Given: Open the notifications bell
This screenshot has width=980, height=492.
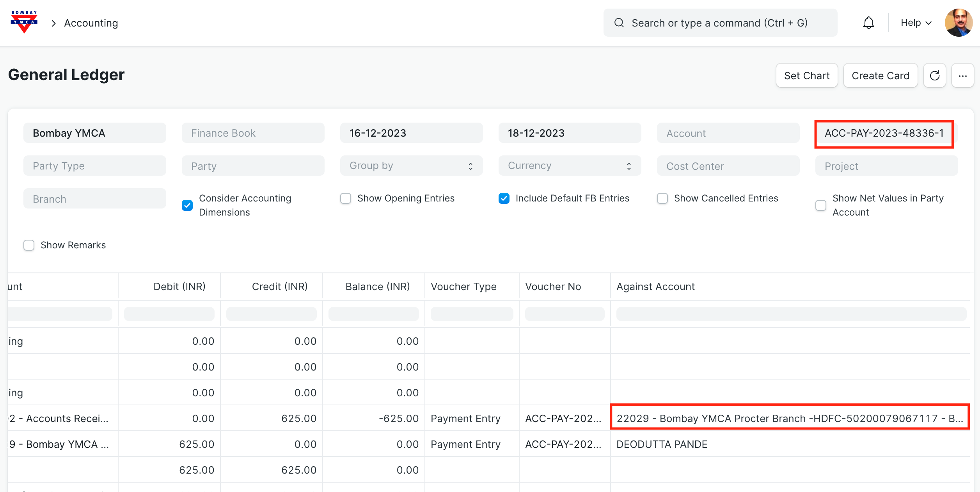Looking at the screenshot, I should 868,23.
